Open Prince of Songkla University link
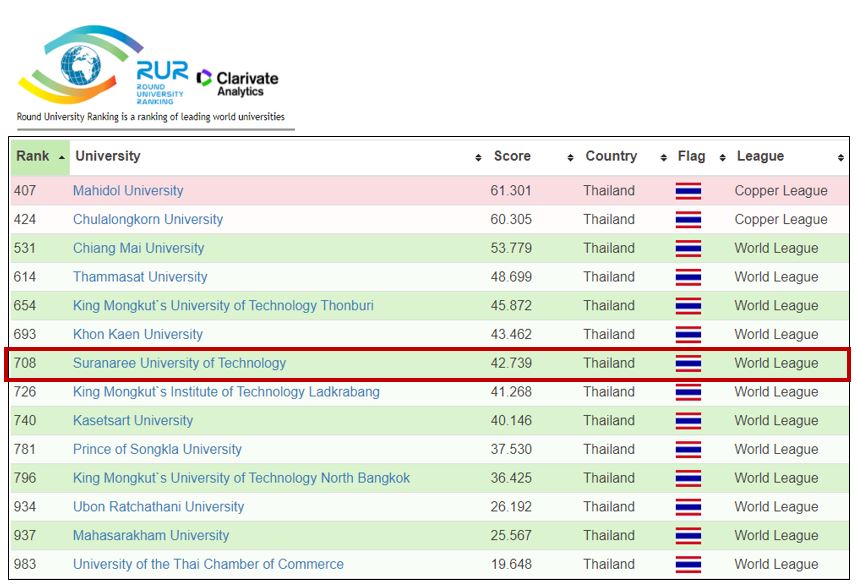The width and height of the screenshot is (857, 588). (x=157, y=449)
